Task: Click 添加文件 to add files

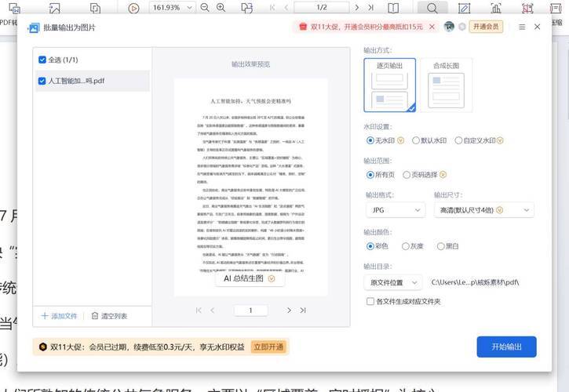Action: [x=60, y=316]
